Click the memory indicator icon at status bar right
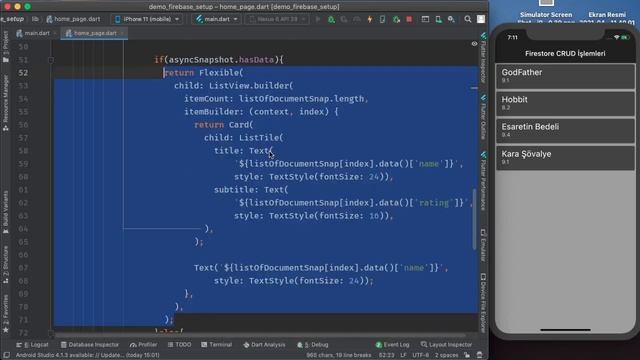This screenshot has width=640, height=360. (x=480, y=355)
